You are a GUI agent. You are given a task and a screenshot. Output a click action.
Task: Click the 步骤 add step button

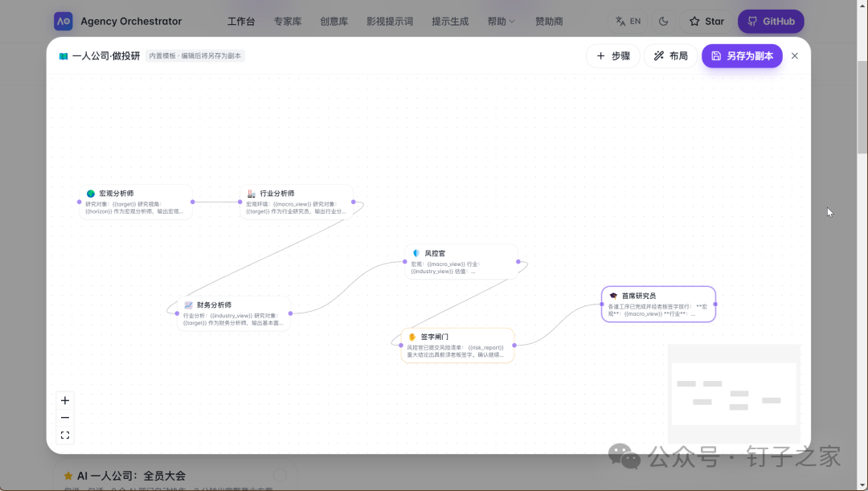pyautogui.click(x=612, y=56)
